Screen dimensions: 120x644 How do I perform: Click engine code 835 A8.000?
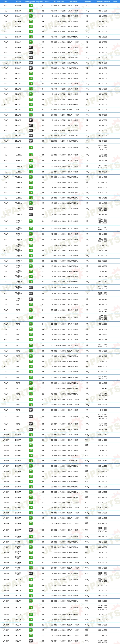[103, 513]
